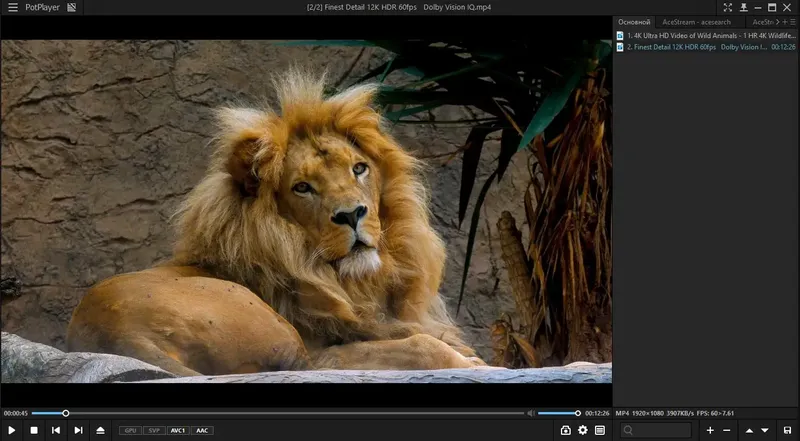This screenshot has height=441, width=800.
Task: Toggle fullscreen mode from the title bar
Action: [x=728, y=8]
